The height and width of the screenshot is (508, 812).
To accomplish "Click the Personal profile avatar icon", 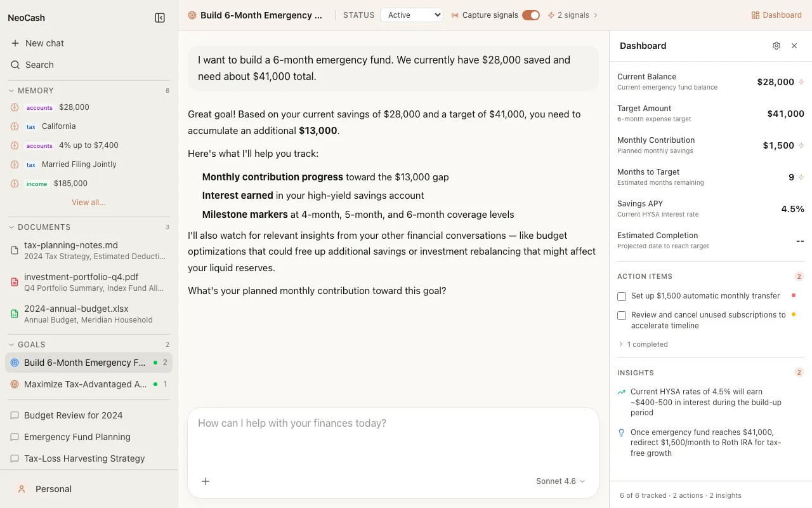I will (x=22, y=489).
